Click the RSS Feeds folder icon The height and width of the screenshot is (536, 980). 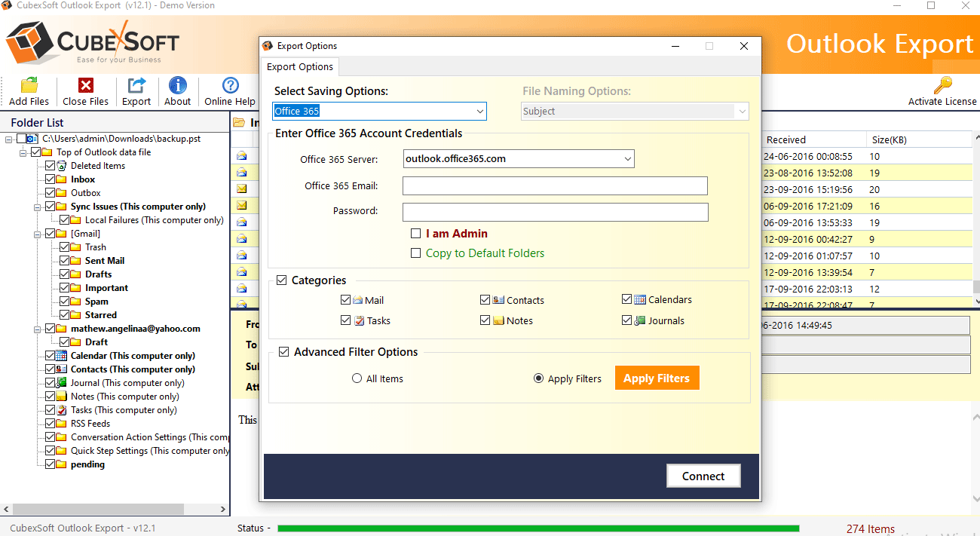pos(62,424)
